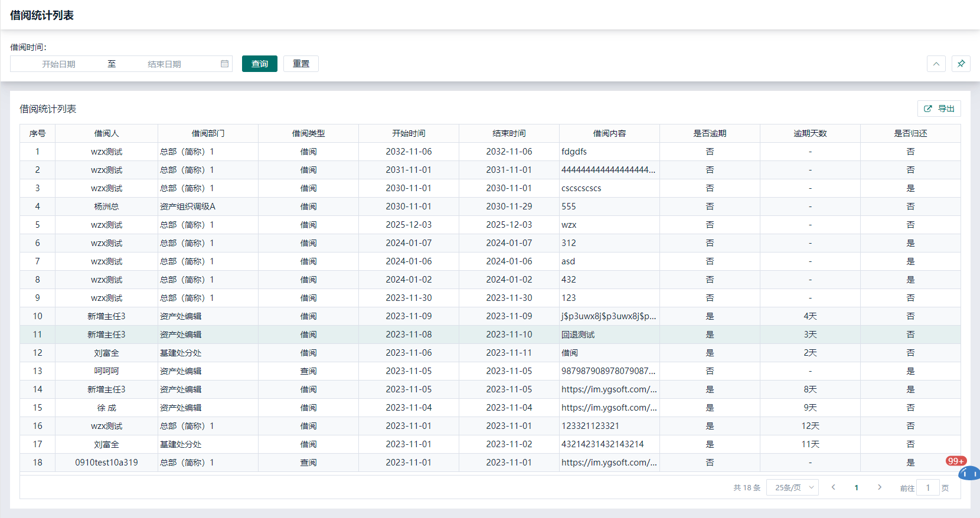Click overdue days cell 9天

(x=810, y=408)
